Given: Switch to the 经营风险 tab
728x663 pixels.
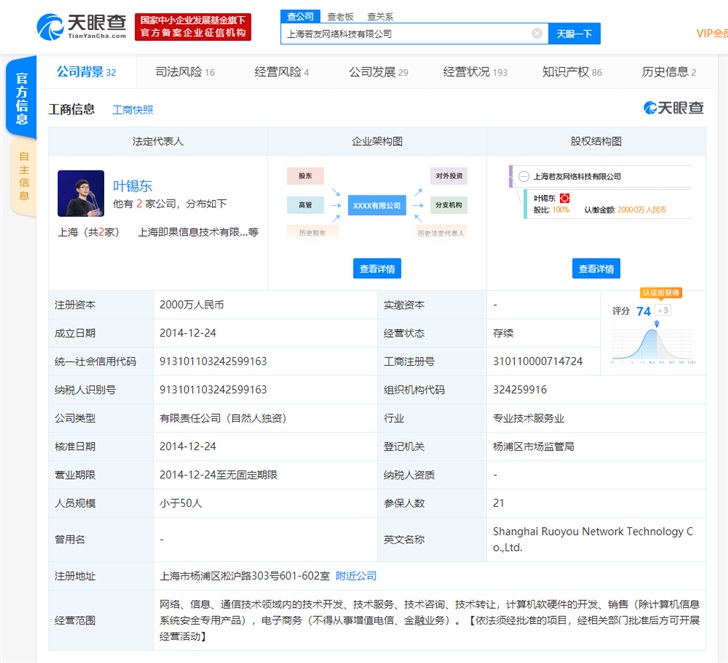Looking at the screenshot, I should pyautogui.click(x=281, y=72).
